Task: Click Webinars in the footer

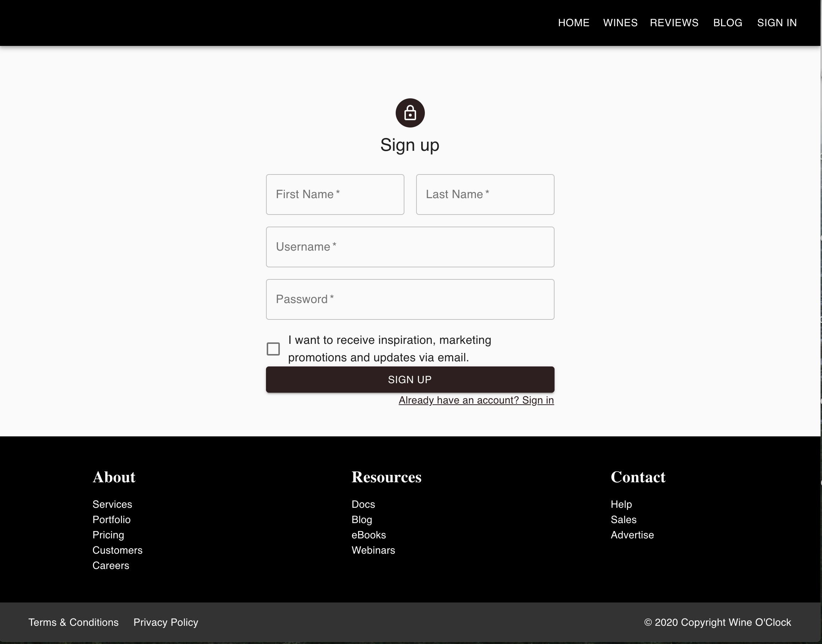Action: [373, 550]
